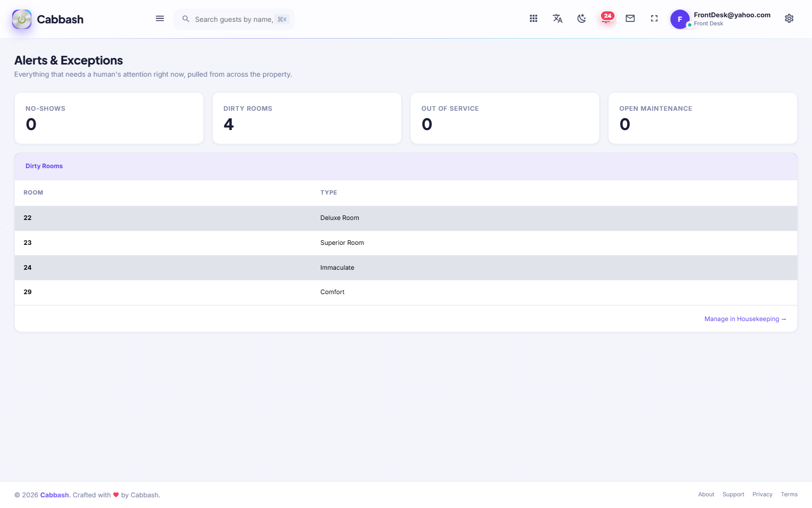812x508 pixels.
Task: Click the Comfort type cell
Action: [x=332, y=292]
